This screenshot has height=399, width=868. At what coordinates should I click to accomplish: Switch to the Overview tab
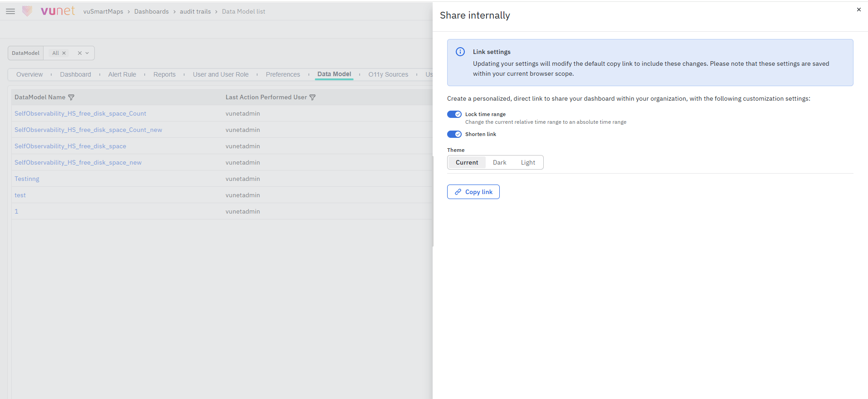(29, 74)
